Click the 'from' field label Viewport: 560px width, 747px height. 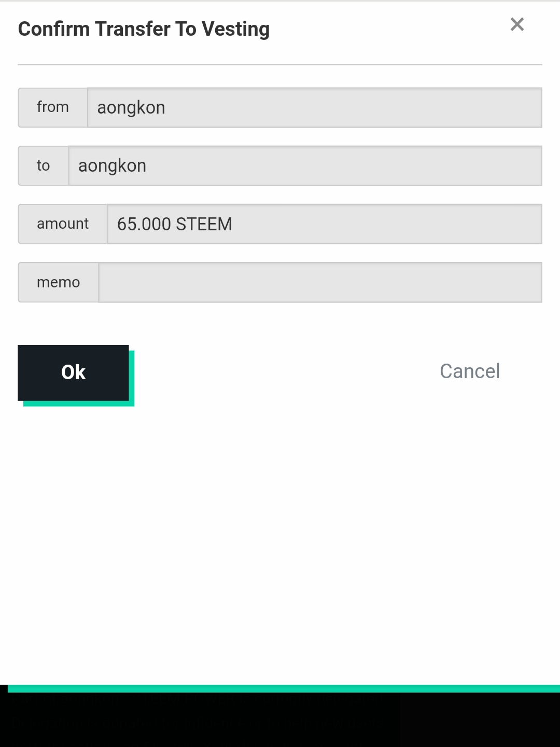click(x=53, y=107)
